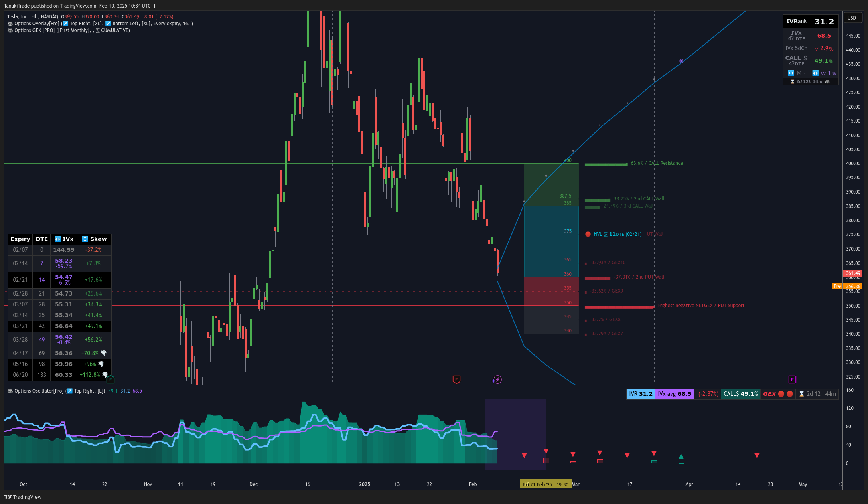Image resolution: width=868 pixels, height=504 pixels.
Task: Click the second red GEX circle indicator
Action: click(790, 394)
